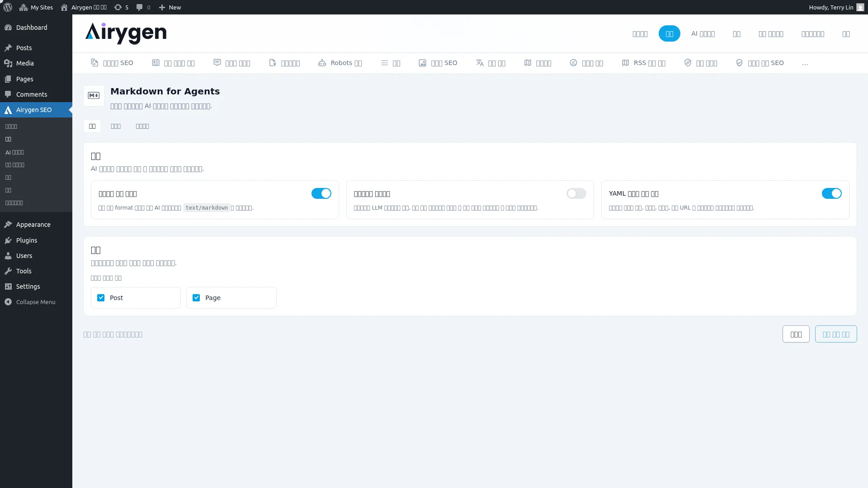
Task: Open the comments bubble showing 0
Action: coord(143,7)
